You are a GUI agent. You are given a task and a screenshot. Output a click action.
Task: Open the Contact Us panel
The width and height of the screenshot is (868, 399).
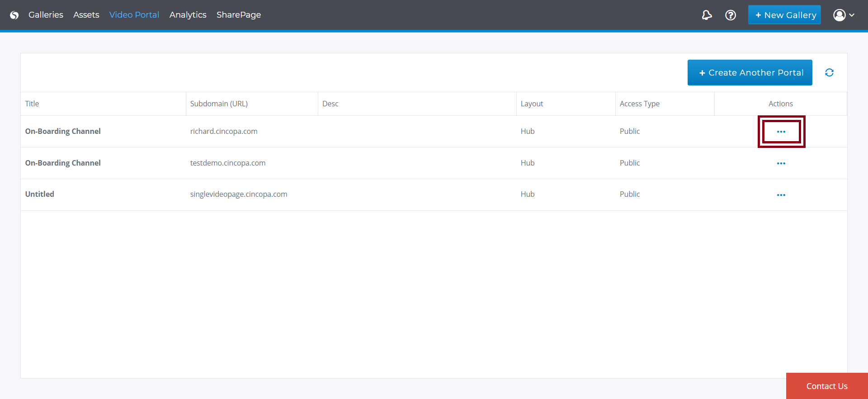pos(826,386)
